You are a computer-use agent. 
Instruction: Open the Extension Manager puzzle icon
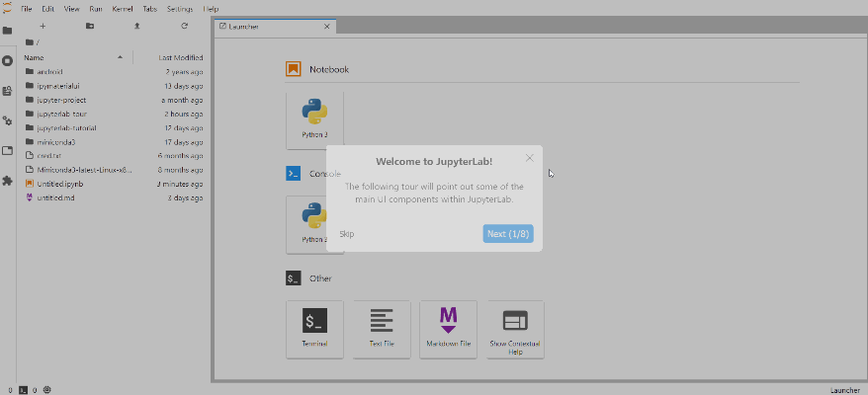(7, 181)
